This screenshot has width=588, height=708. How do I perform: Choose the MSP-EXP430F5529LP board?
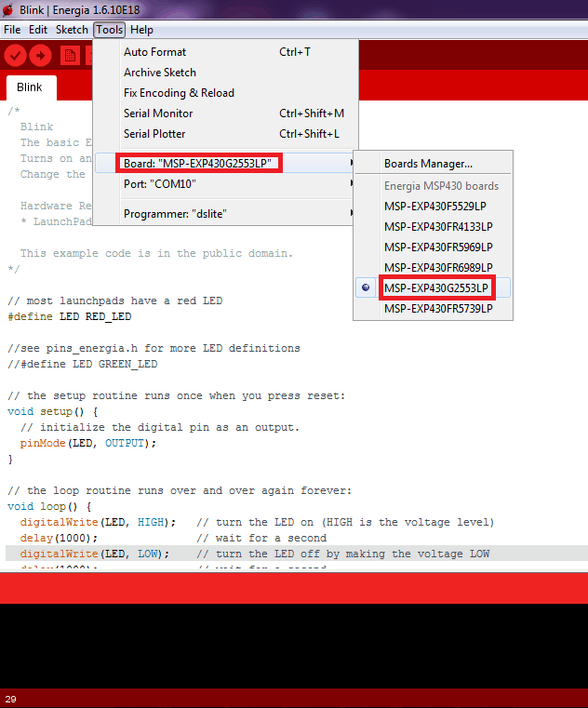pyautogui.click(x=436, y=206)
